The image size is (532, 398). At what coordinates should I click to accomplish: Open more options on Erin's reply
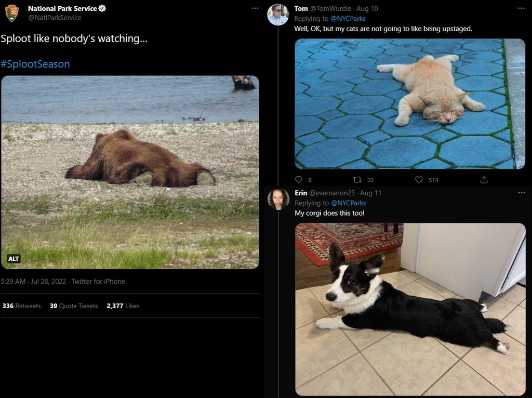521,193
